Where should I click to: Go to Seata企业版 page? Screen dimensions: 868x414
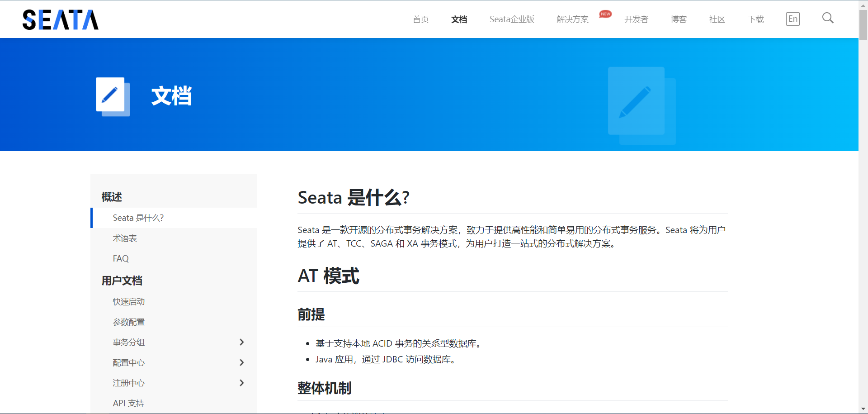[x=512, y=19]
